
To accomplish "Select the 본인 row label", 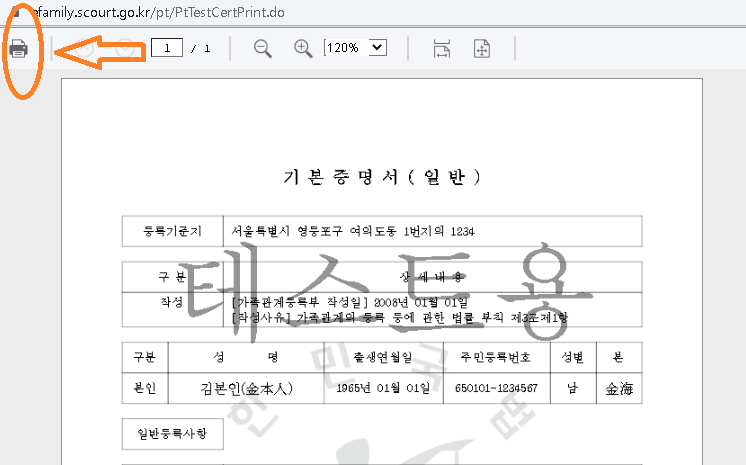I will click(x=145, y=388).
